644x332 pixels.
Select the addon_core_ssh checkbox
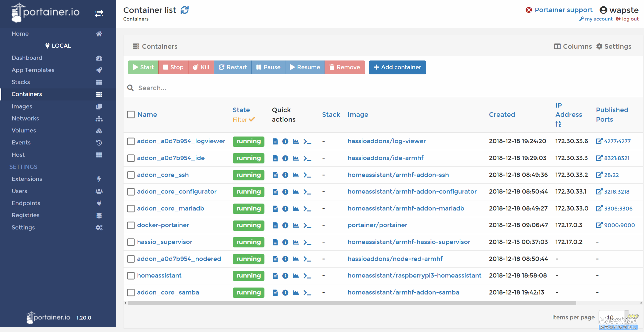point(131,175)
